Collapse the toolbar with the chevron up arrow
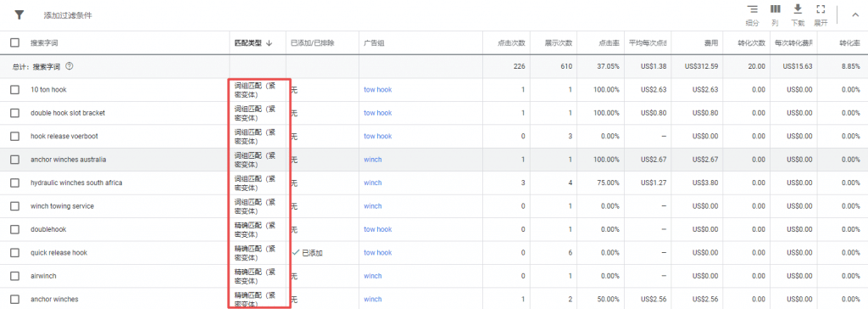 click(854, 16)
